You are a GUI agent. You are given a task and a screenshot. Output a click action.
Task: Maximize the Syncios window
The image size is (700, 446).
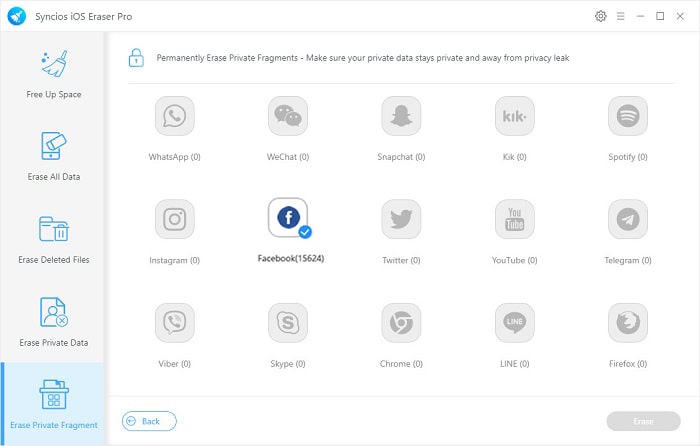point(660,17)
